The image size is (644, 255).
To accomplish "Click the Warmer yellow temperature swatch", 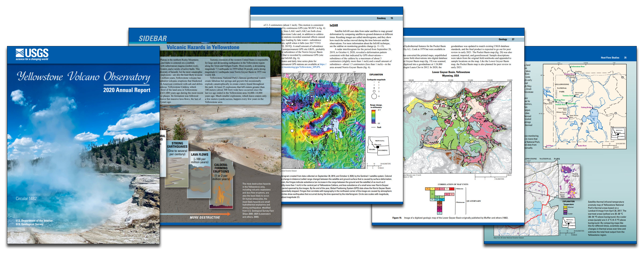I will (x=565, y=207).
